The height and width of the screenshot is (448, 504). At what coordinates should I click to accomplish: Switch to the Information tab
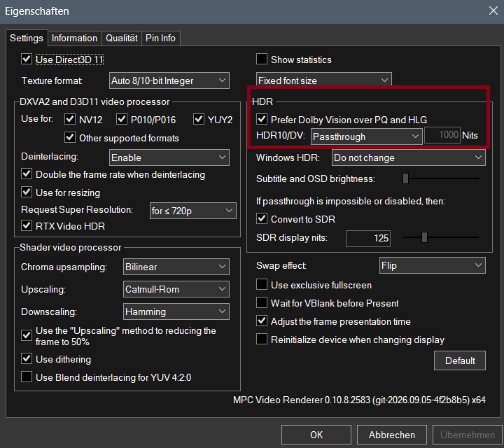pyautogui.click(x=75, y=38)
